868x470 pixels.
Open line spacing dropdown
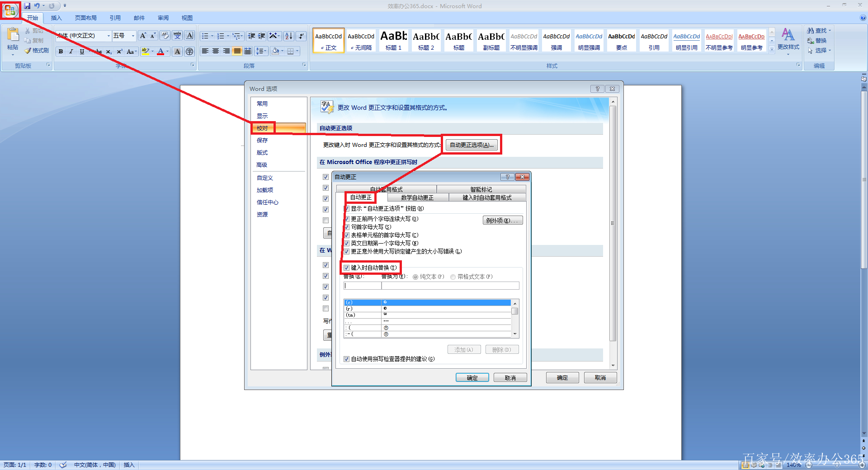coord(261,51)
